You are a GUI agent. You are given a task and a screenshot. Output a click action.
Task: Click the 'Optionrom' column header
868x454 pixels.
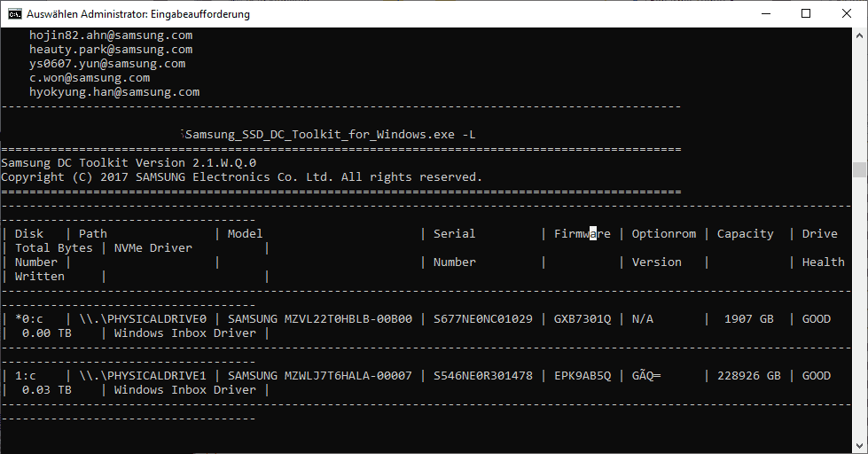[x=664, y=233]
